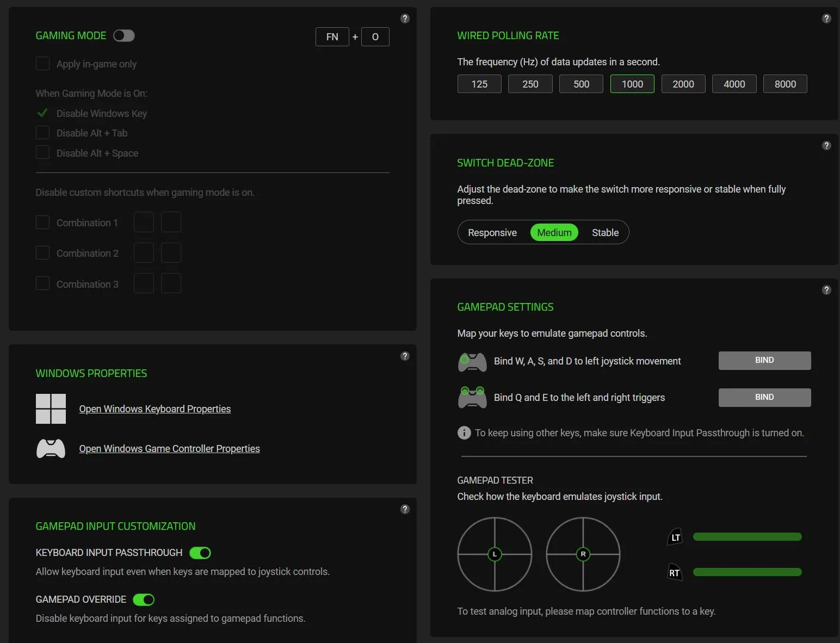840x643 pixels.
Task: Check the Apply in-game only box
Action: [42, 64]
